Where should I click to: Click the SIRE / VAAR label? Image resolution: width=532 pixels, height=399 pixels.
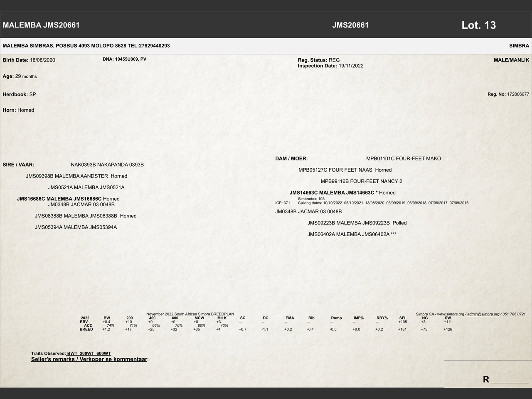18,165
